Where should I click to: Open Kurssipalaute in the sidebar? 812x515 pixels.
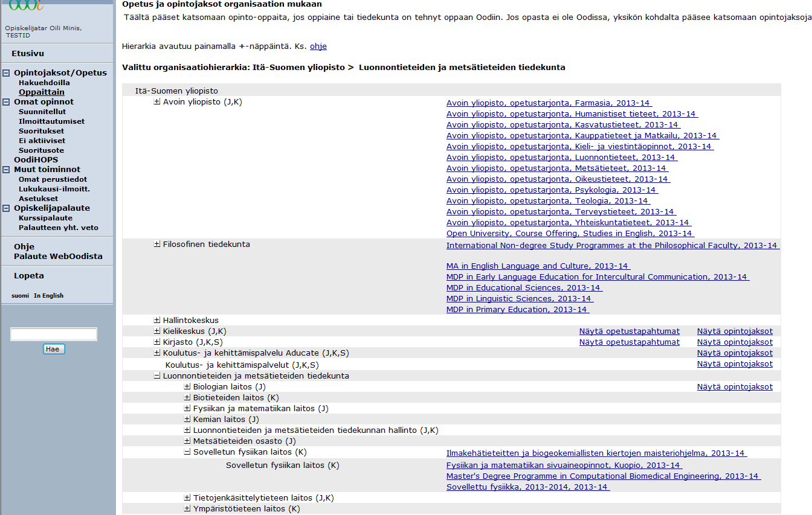coord(45,218)
